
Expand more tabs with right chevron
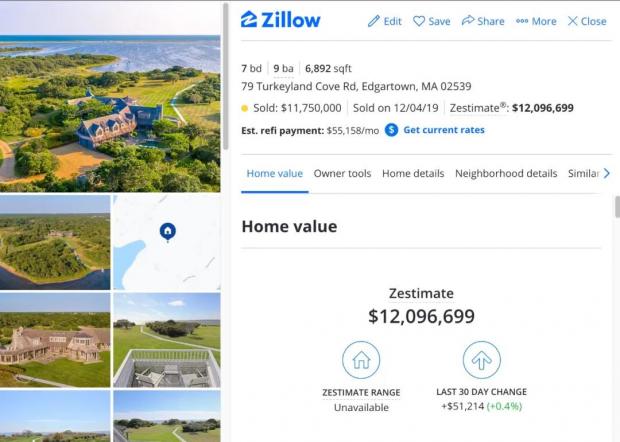(607, 173)
